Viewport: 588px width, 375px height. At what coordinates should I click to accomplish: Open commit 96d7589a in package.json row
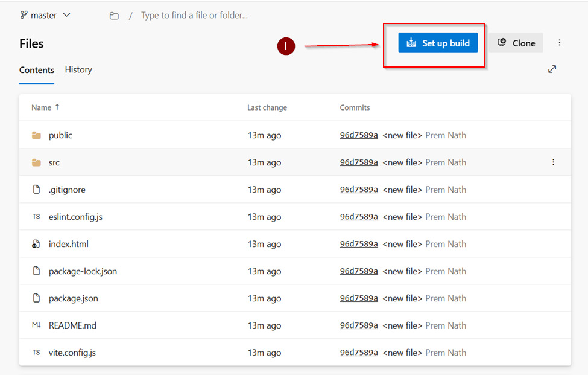click(x=359, y=298)
